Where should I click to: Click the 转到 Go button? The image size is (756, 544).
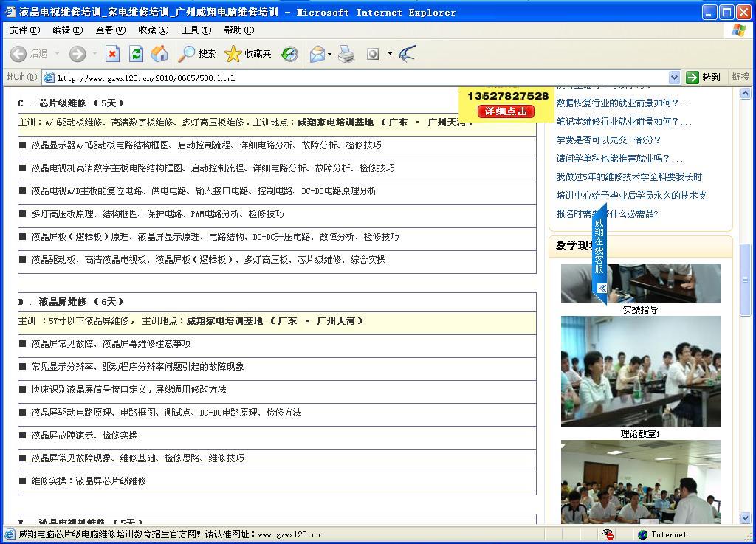(703, 78)
